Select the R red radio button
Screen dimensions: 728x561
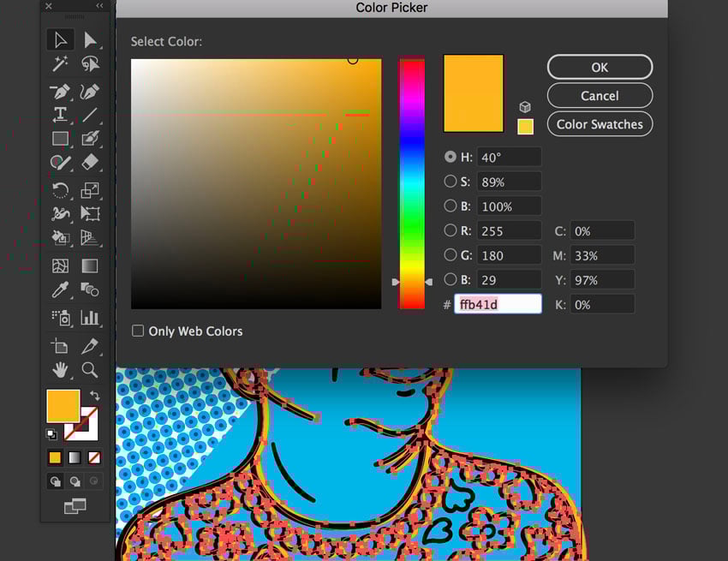[450, 230]
